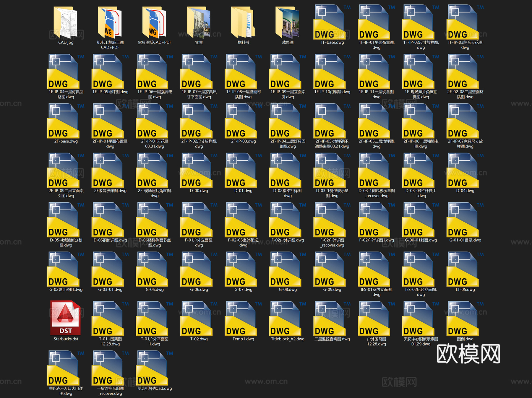Click file name D-02楼梯打样图.dwg

coord(288,193)
